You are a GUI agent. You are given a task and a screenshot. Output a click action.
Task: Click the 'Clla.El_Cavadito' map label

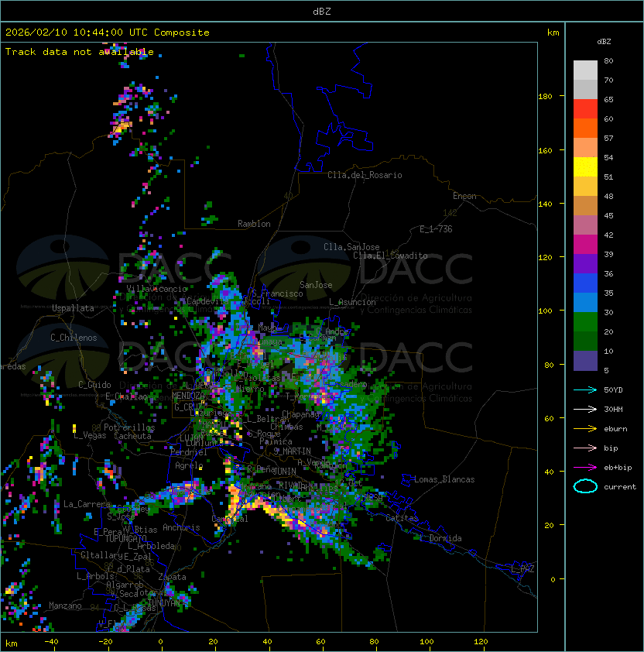[390, 256]
